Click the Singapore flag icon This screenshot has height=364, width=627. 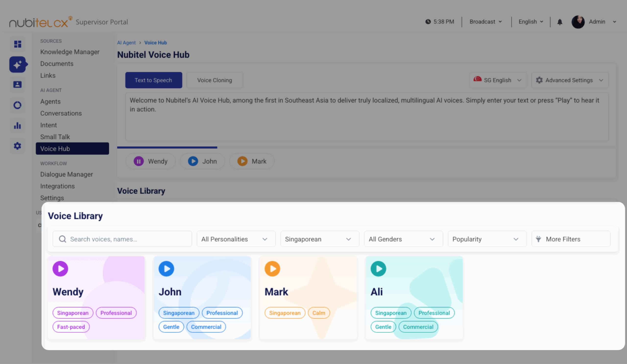[x=477, y=79]
